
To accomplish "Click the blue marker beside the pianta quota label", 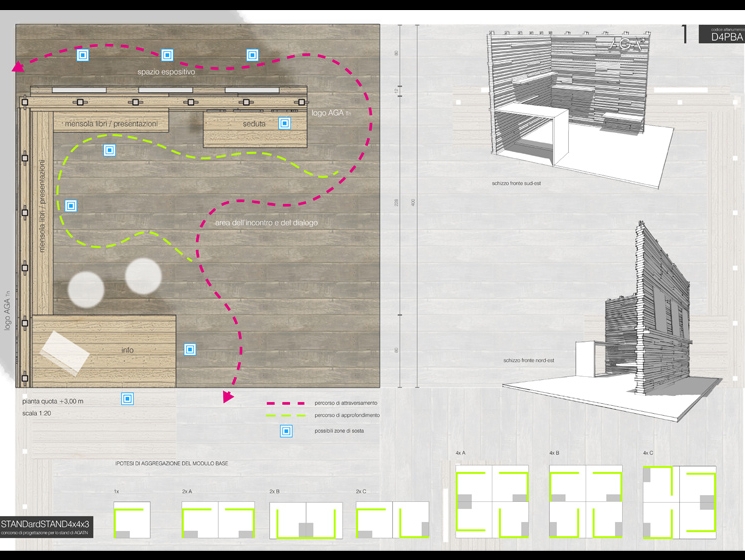I will (127, 399).
